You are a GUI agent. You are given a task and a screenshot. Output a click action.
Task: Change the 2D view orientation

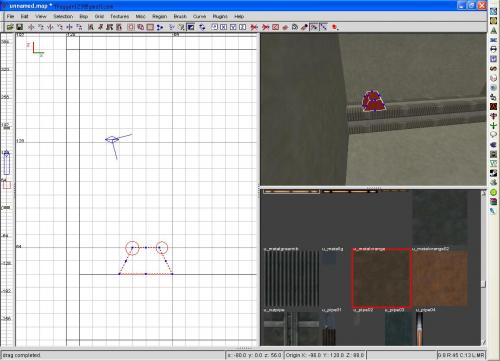coord(172,27)
